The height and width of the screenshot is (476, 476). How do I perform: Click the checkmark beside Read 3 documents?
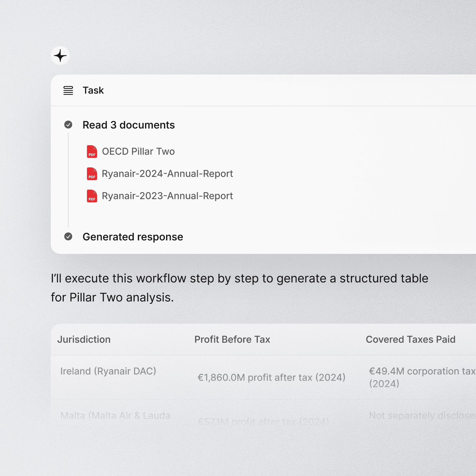[x=68, y=125]
